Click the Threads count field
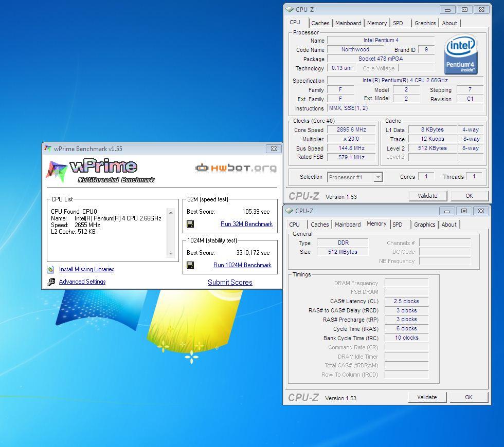504x447 pixels. point(474,176)
